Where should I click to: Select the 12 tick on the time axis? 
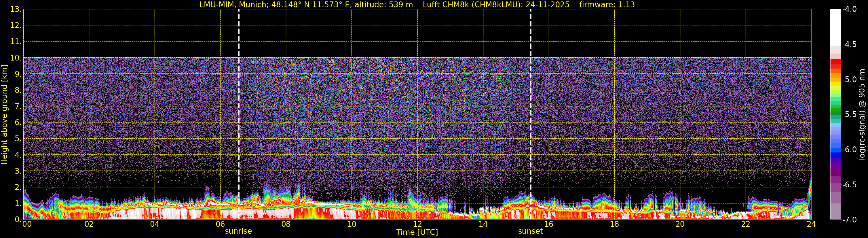coord(417,224)
